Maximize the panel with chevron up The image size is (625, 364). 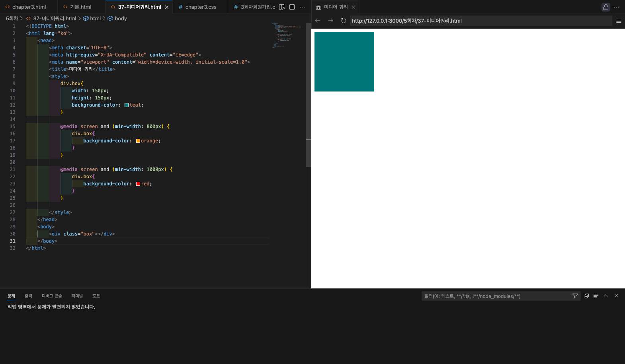coord(606,296)
